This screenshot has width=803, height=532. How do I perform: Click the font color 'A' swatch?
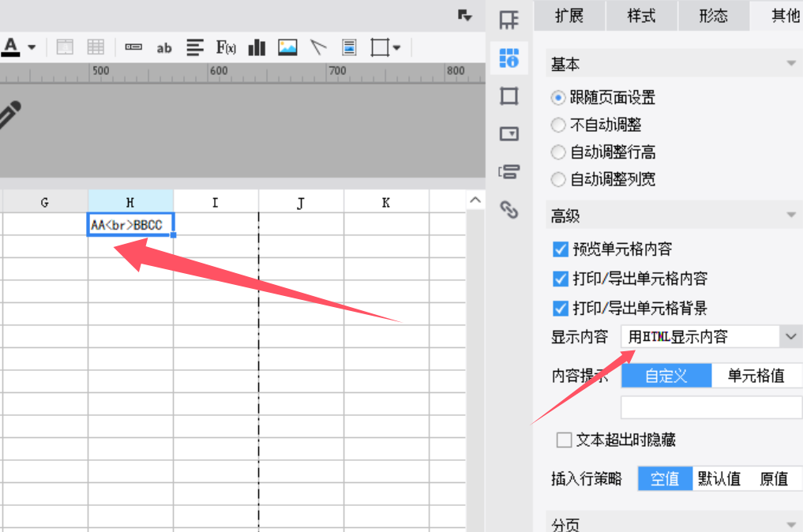[10, 47]
